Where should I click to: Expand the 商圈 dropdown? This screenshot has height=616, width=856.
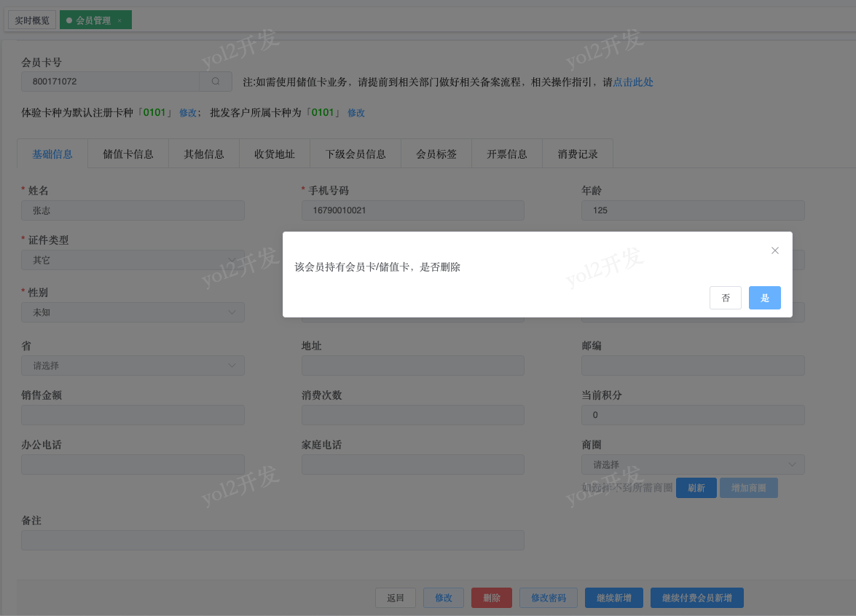(693, 465)
